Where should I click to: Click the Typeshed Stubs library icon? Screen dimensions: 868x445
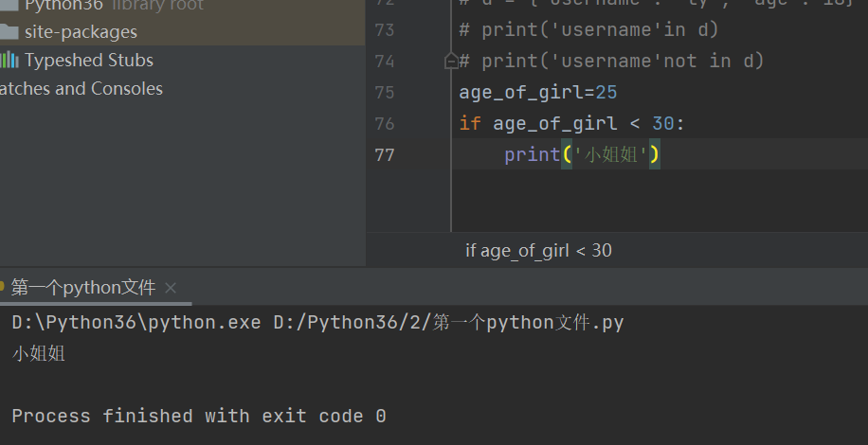tap(9, 61)
